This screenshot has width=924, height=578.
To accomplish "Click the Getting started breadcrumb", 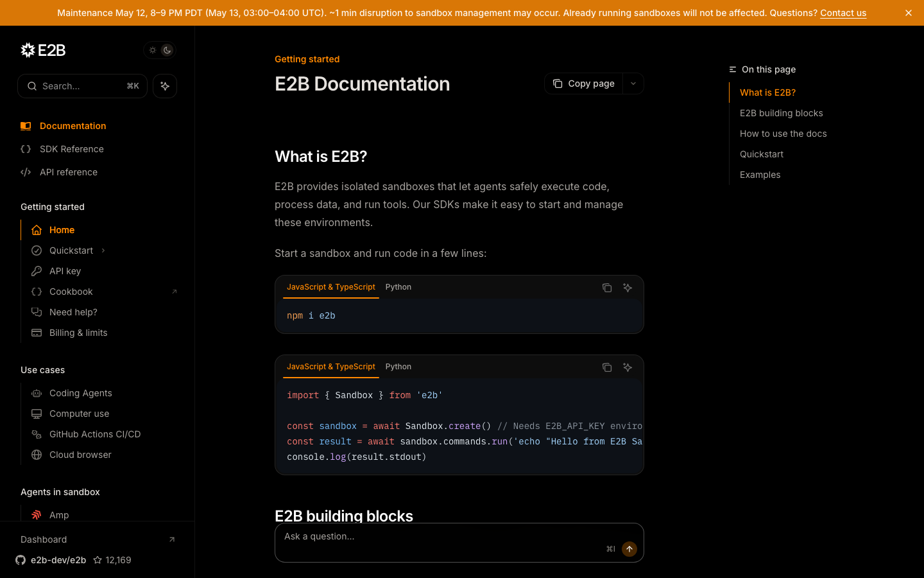I will point(307,59).
